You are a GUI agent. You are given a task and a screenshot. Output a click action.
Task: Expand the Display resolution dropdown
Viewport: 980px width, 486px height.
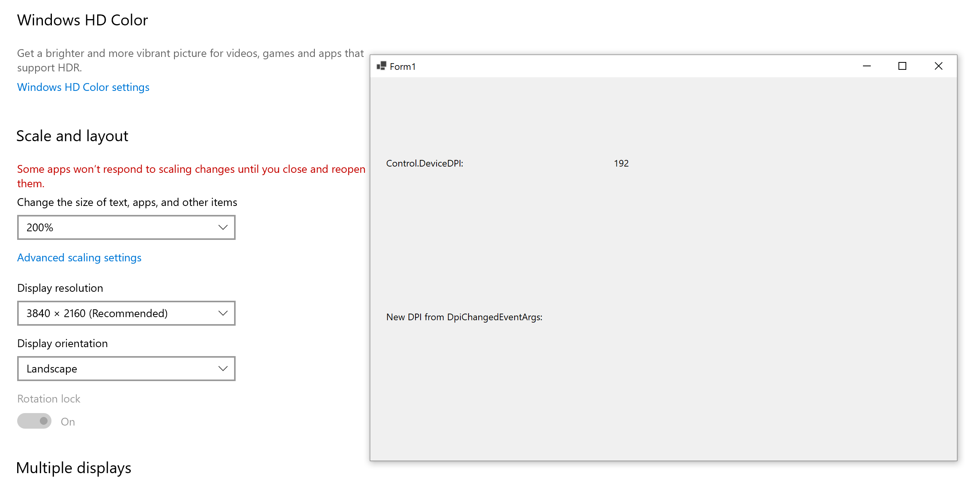tap(126, 313)
